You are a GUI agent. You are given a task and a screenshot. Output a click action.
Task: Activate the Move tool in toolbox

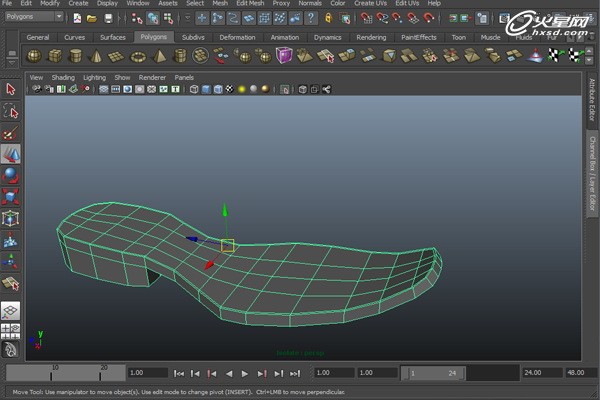[11, 154]
